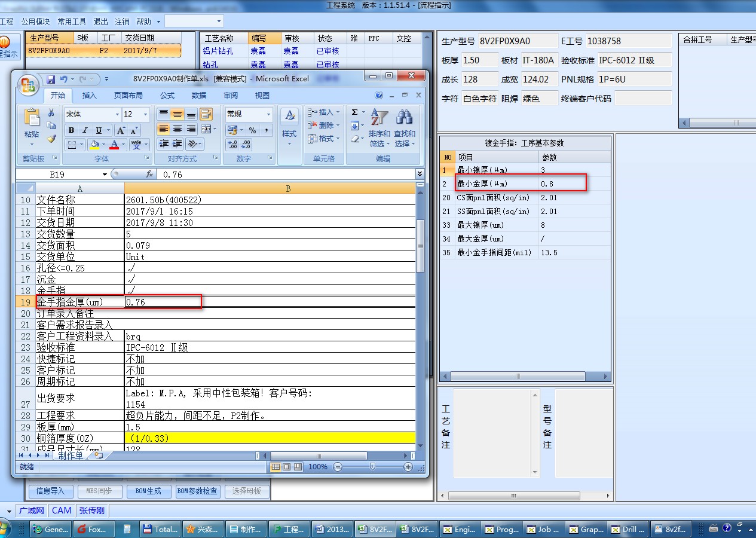
Task: Open the 常用工具 menu
Action: click(x=72, y=22)
